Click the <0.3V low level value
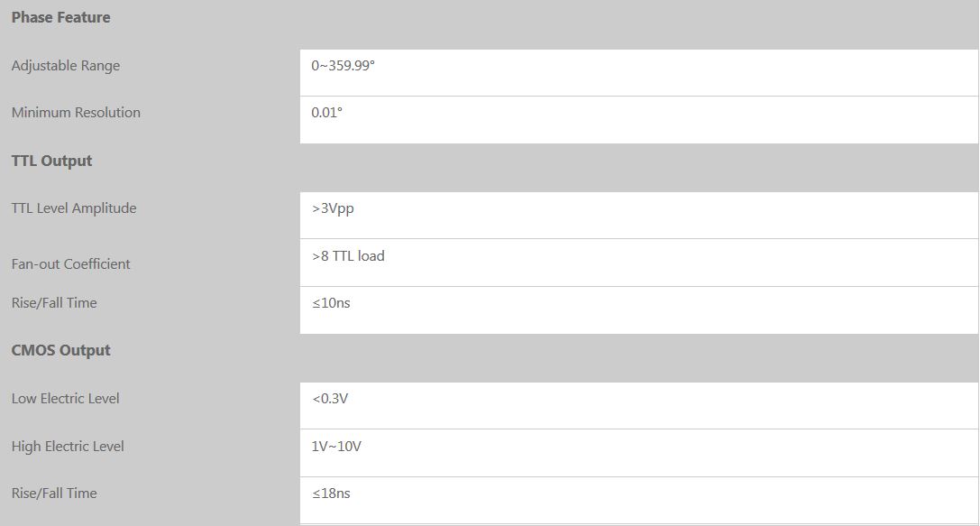The width and height of the screenshot is (980, 526). pyautogui.click(x=330, y=399)
